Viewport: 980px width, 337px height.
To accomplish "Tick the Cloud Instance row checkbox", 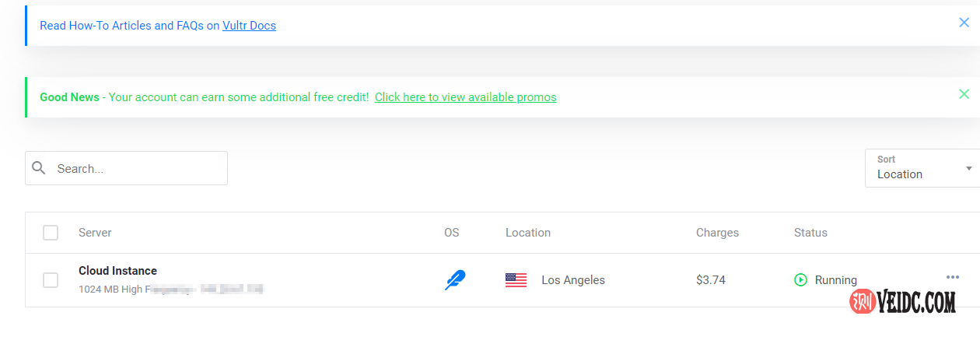I will coord(51,280).
